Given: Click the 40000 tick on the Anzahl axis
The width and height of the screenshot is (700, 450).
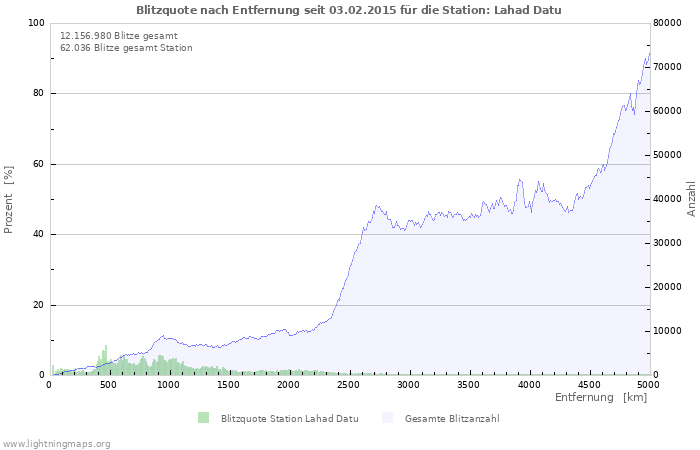Looking at the screenshot, I should point(670,199).
